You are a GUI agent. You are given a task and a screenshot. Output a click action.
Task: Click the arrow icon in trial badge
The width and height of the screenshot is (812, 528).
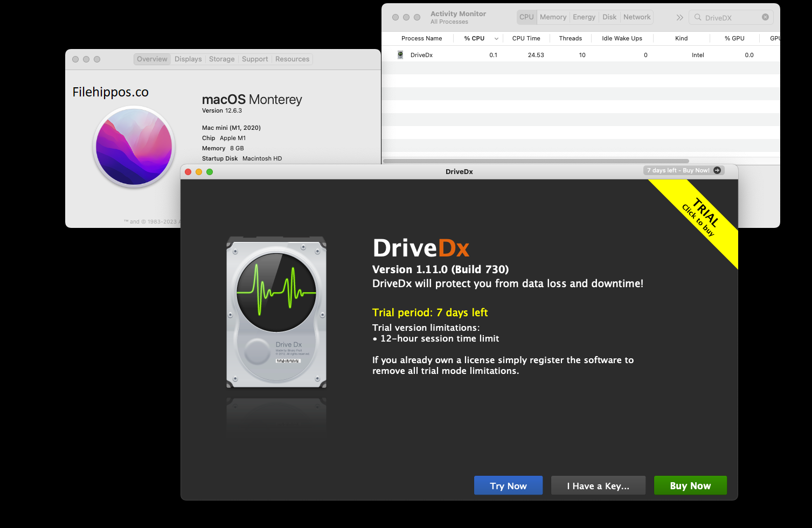[717, 170]
